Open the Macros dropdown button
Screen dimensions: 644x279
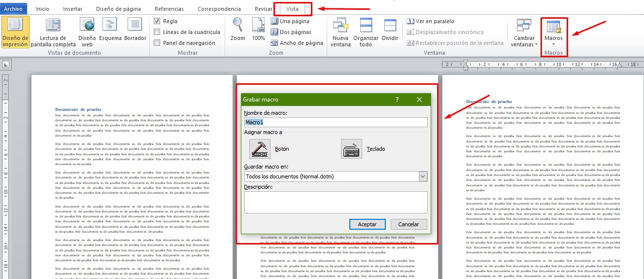(x=554, y=33)
